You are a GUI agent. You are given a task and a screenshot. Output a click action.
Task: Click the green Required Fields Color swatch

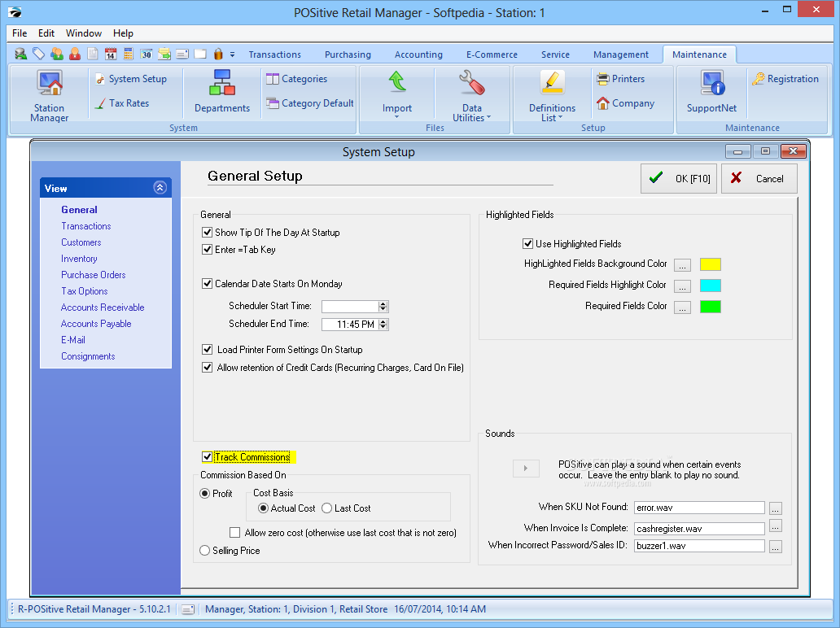coord(711,307)
